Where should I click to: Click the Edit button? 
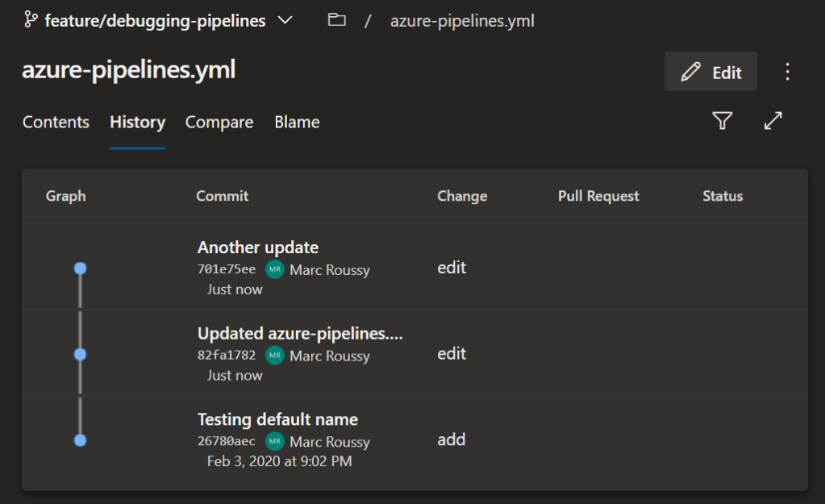(x=710, y=72)
